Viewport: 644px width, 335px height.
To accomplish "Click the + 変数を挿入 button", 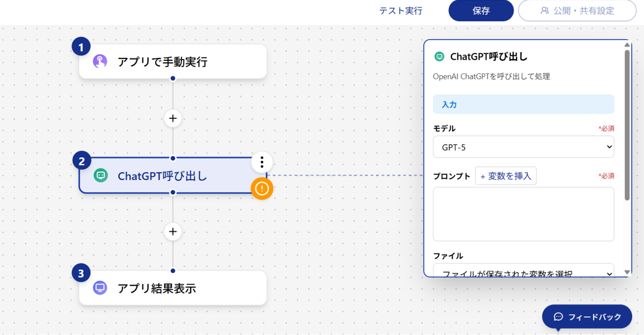I will (506, 176).
